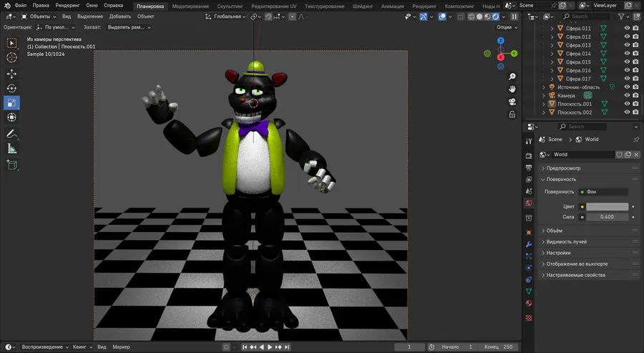Open the World properties tab
The height and width of the screenshot is (353, 644).
[x=529, y=203]
